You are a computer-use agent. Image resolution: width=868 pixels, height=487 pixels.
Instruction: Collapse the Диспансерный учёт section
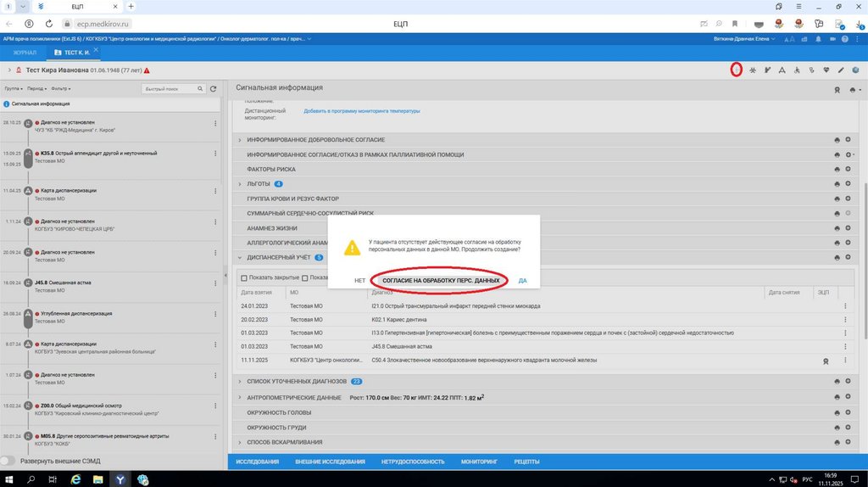tap(240, 258)
